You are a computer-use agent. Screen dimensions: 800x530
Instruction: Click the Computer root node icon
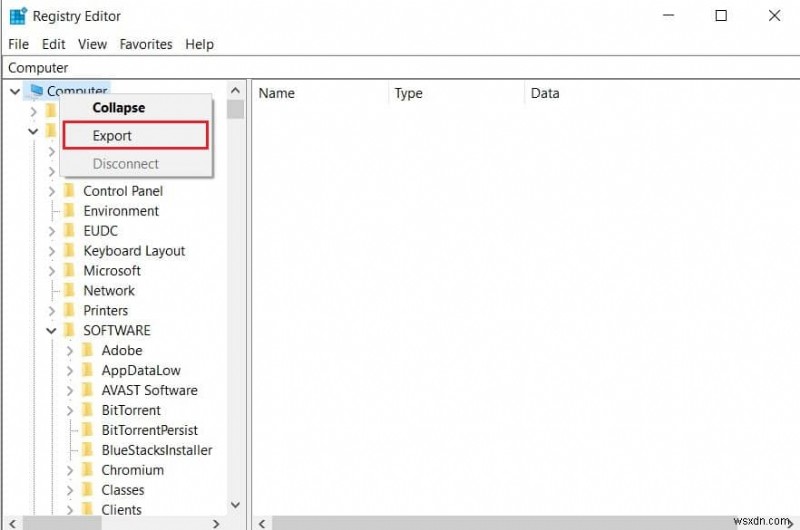pos(37,91)
